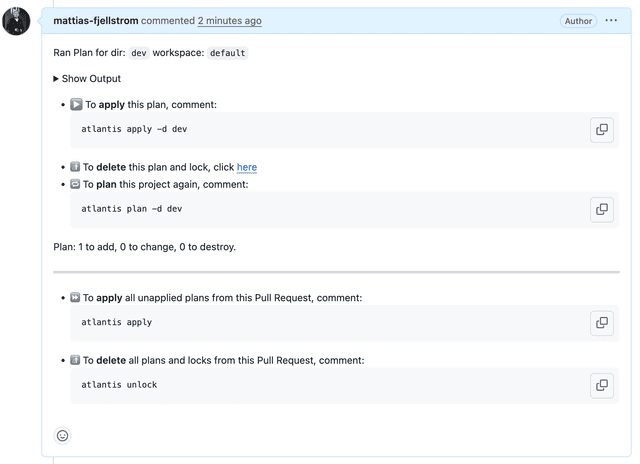
Task: Copy the 'atlantis unlock' command
Action: click(602, 385)
